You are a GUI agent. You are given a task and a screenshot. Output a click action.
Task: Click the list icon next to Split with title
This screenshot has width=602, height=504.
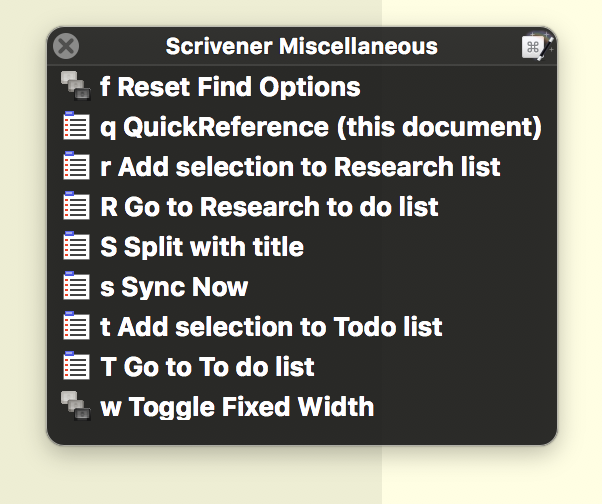click(76, 245)
